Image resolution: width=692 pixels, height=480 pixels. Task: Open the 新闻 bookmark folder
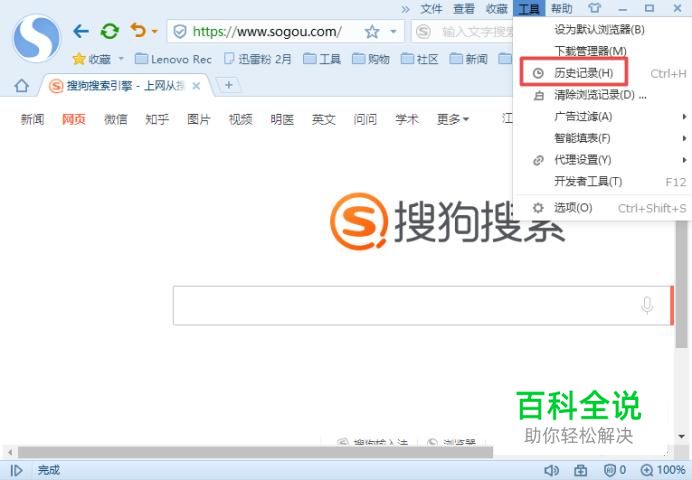pos(468,59)
